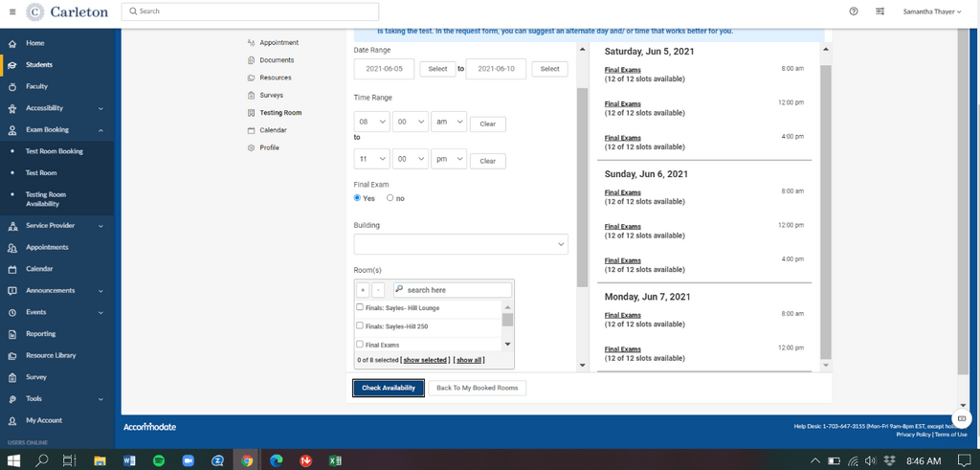980x470 pixels.
Task: Click the Home icon in sidebar
Action: point(11,44)
